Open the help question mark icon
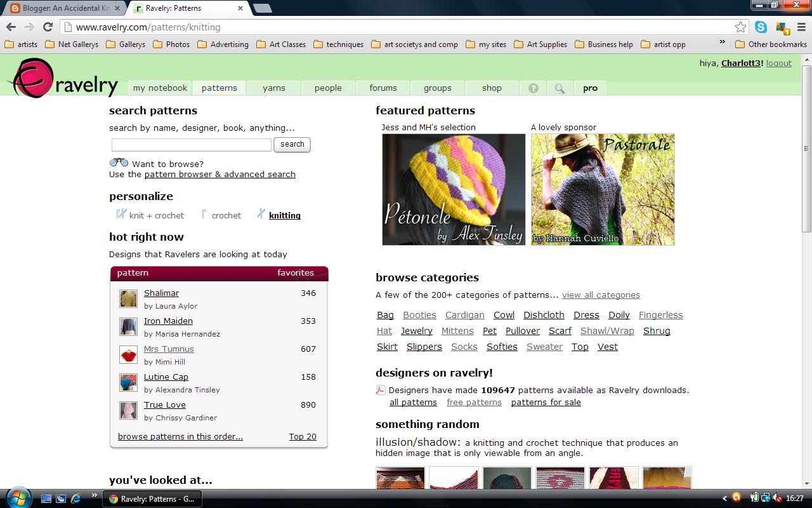 point(534,88)
